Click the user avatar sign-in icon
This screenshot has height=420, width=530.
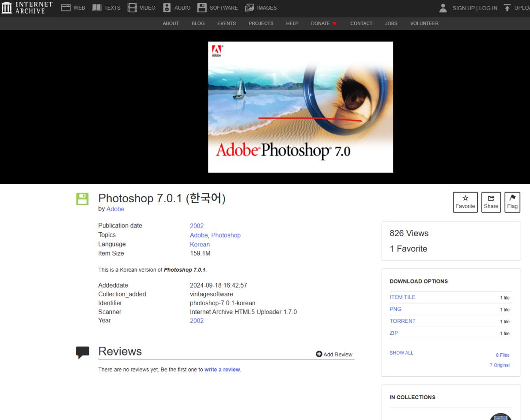coord(443,8)
